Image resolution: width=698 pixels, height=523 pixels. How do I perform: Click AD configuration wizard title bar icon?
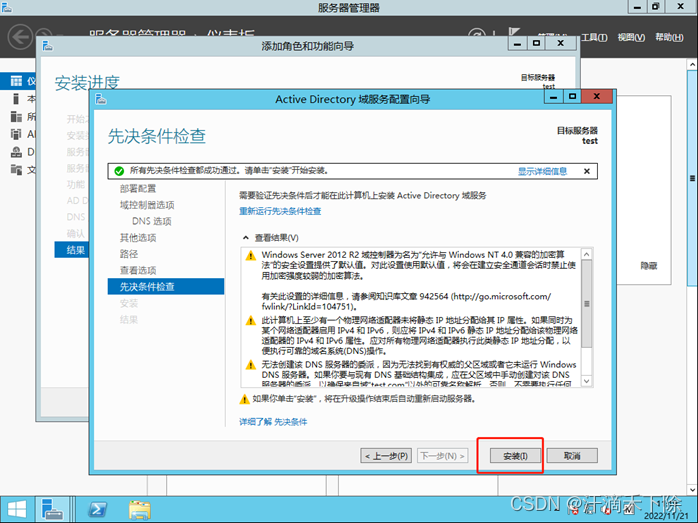tap(101, 99)
